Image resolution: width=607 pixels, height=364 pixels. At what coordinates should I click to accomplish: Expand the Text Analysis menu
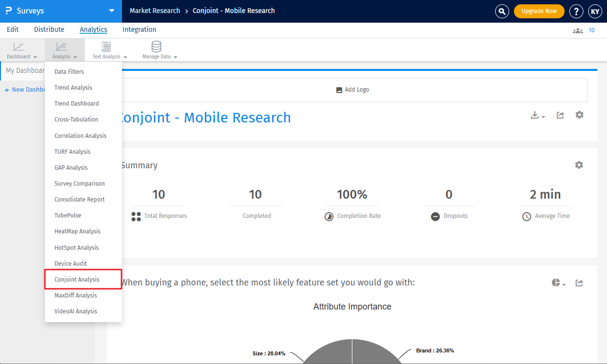click(109, 50)
